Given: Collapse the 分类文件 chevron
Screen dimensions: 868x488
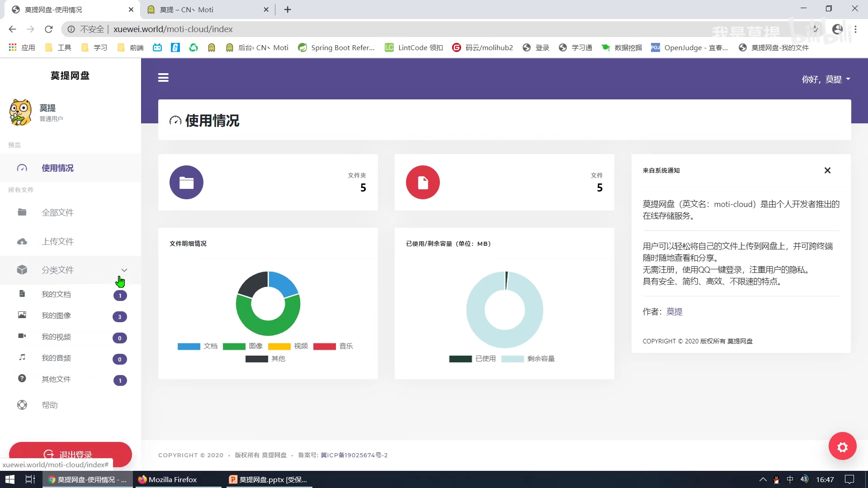Looking at the screenshot, I should pos(124,270).
